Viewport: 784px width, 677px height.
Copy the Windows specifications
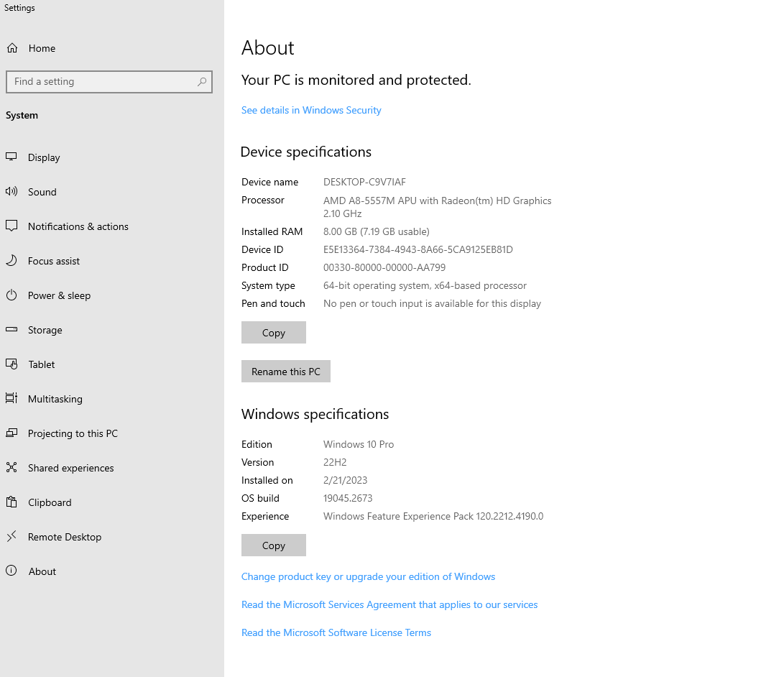click(x=274, y=545)
